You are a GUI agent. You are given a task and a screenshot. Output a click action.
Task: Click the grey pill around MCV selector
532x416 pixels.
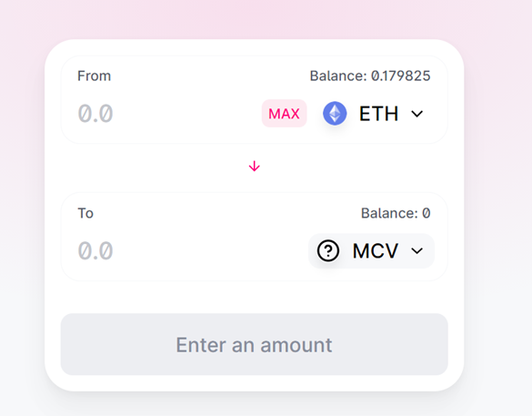pos(371,251)
